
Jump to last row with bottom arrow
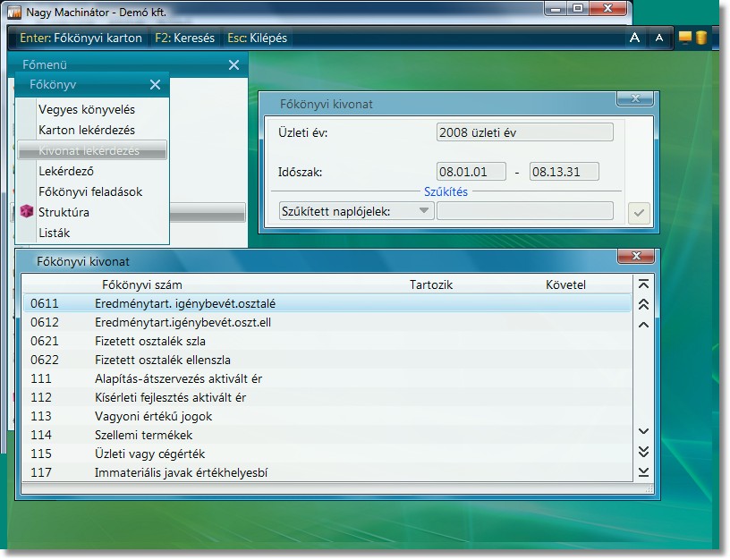[x=642, y=471]
